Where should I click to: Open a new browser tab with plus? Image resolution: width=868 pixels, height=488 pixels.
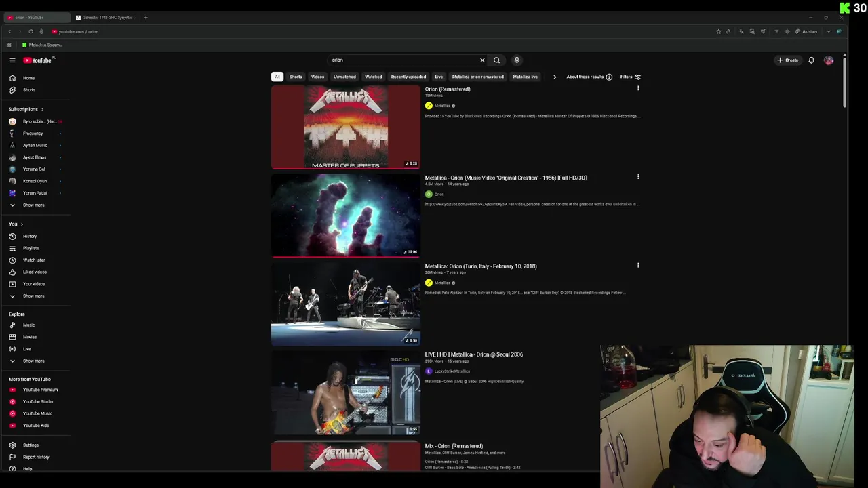coord(146,18)
